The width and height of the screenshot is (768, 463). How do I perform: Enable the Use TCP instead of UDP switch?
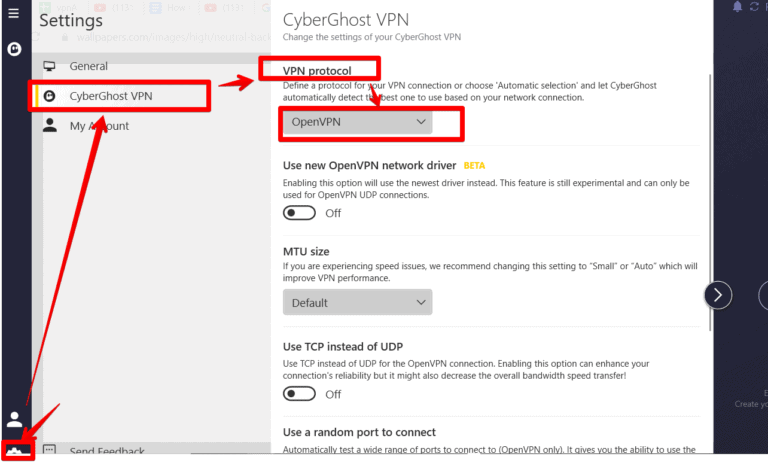point(299,394)
